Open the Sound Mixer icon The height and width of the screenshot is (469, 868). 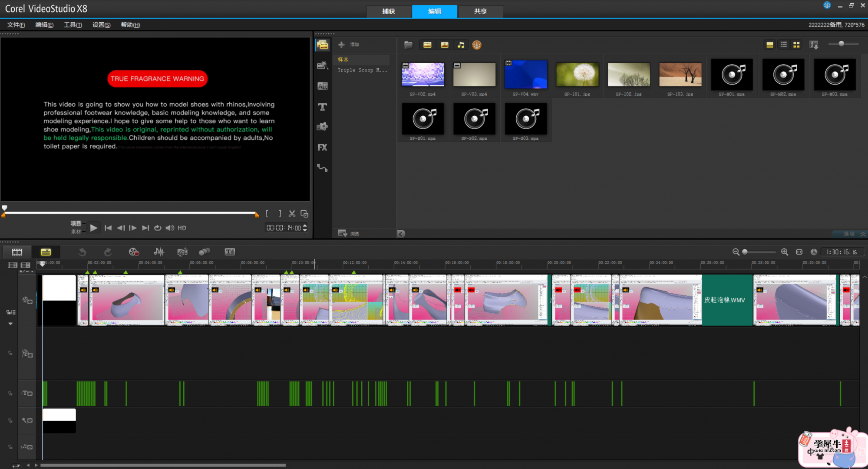click(x=159, y=252)
